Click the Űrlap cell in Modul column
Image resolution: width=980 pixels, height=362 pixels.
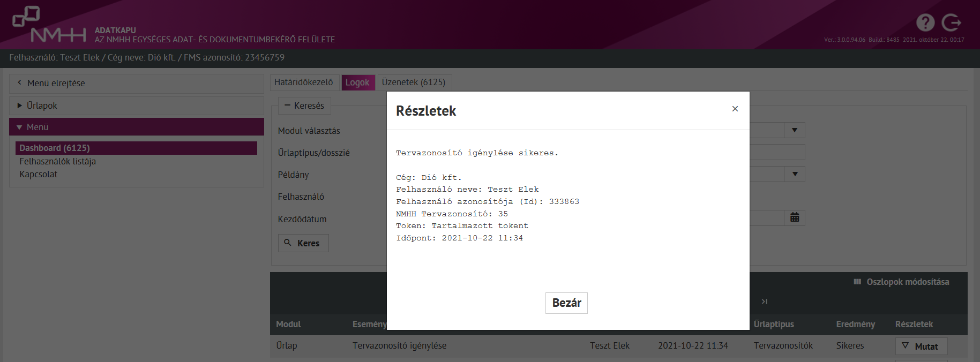[287, 345]
